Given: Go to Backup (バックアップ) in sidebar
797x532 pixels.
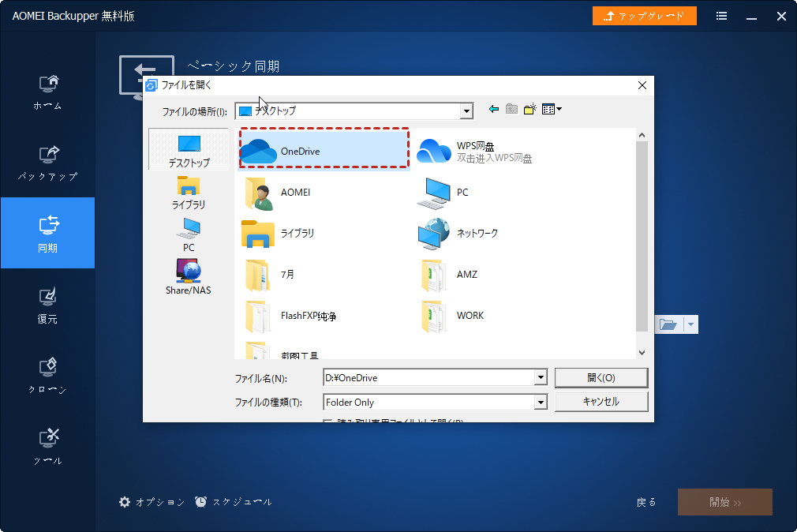Looking at the screenshot, I should click(48, 163).
